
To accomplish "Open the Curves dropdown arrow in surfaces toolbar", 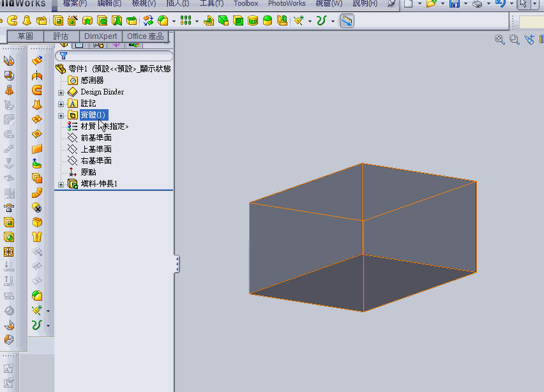I will [x=49, y=326].
